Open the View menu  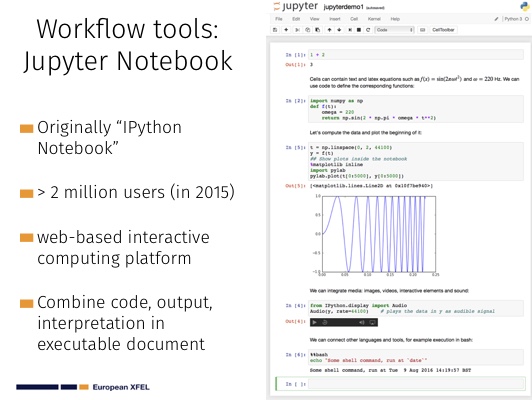pos(315,19)
